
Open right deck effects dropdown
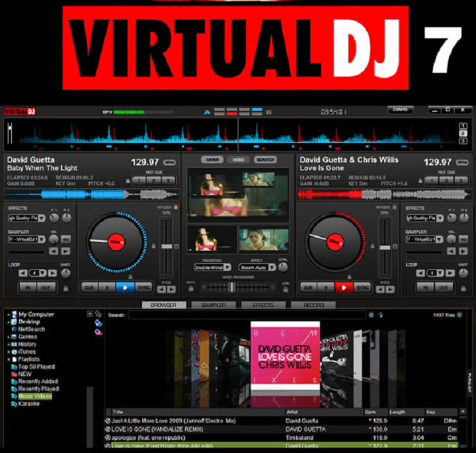pos(424,218)
